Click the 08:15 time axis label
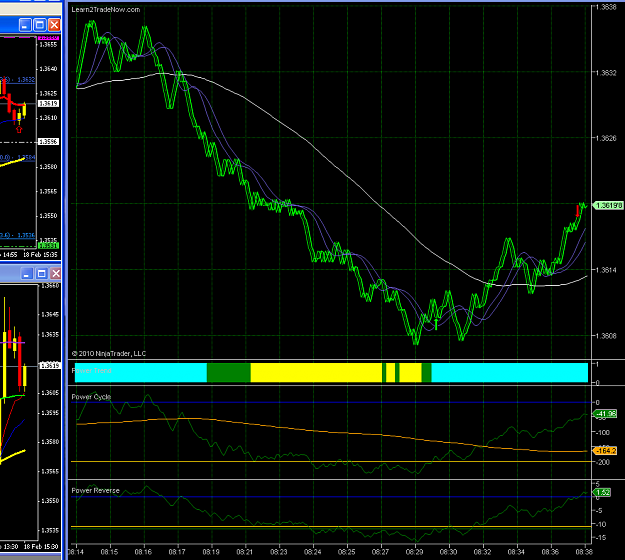This screenshot has width=625, height=560. tap(109, 552)
